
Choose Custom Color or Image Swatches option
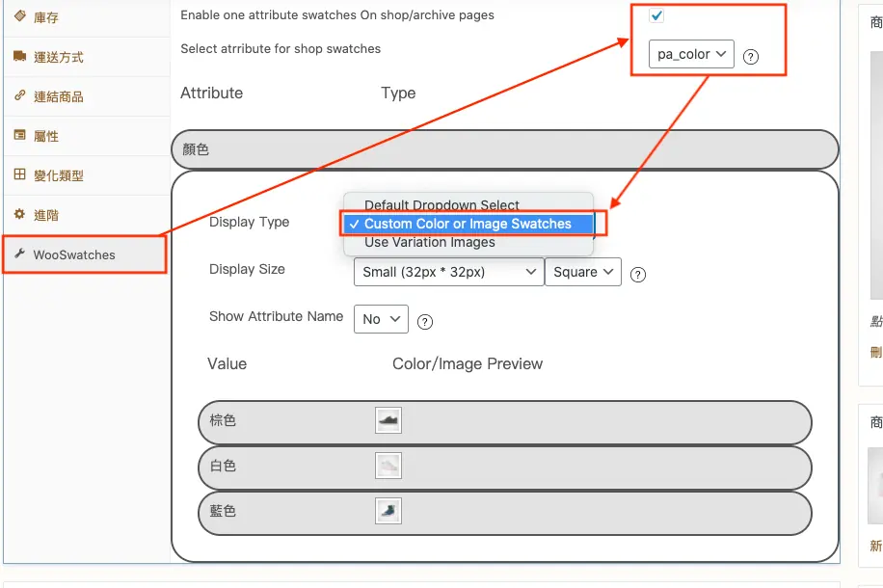click(x=468, y=224)
